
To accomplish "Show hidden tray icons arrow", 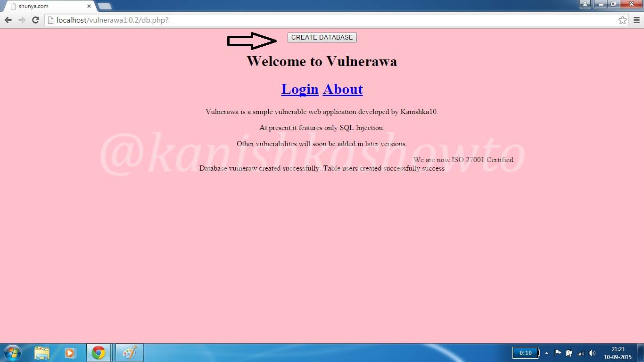I will click(546, 353).
